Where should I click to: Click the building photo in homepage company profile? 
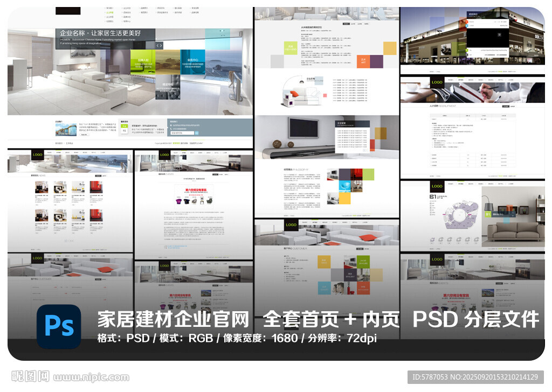click(x=66, y=130)
